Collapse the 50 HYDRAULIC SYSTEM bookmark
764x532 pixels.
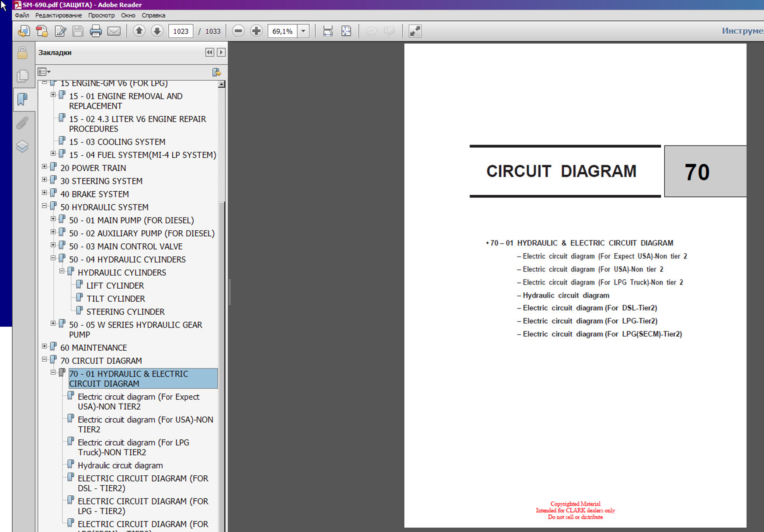tap(45, 206)
